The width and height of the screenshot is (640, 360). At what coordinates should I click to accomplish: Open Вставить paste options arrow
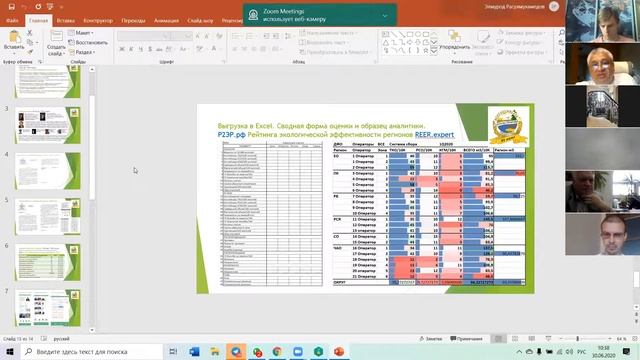[x=14, y=53]
